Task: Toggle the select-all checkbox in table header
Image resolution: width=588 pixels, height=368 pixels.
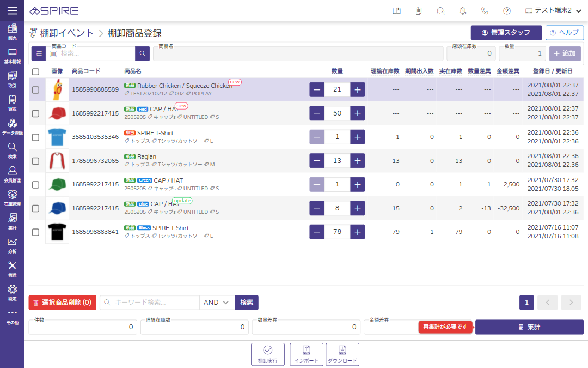Action: coord(35,71)
